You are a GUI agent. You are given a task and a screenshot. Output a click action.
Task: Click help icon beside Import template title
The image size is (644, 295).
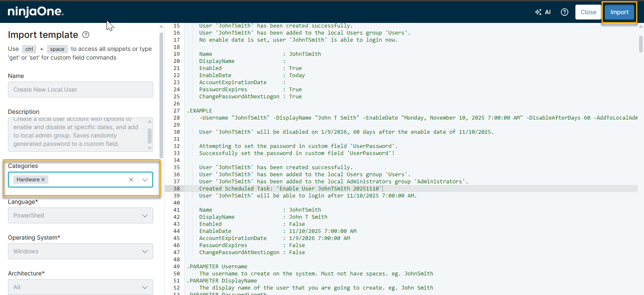click(x=86, y=35)
